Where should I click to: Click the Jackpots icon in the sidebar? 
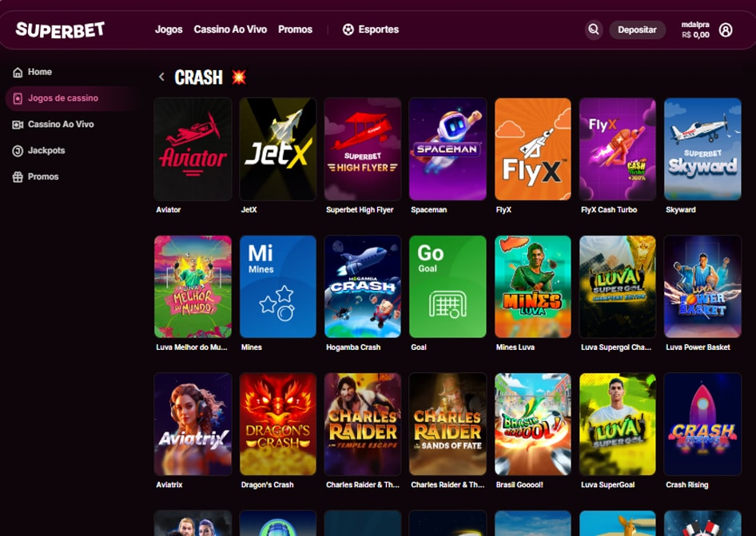point(18,151)
